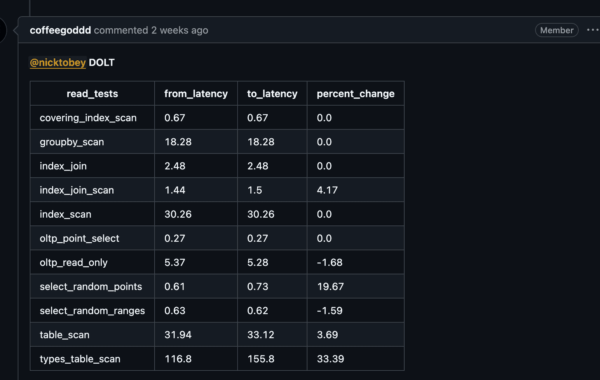This screenshot has width=600, height=380.
Task: Click the commenter avatar beside coffeegoddd
Action: pyautogui.click(x=2, y=30)
